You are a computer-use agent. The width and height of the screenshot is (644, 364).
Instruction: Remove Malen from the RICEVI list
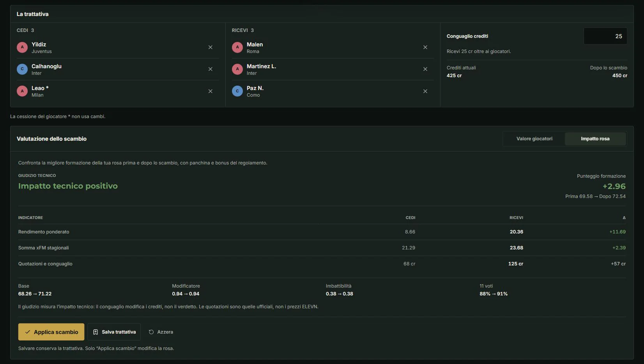[425, 47]
